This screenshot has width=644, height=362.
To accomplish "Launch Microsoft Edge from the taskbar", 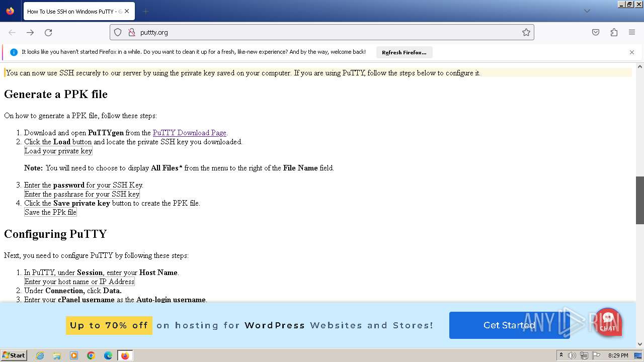I will pos(108,355).
